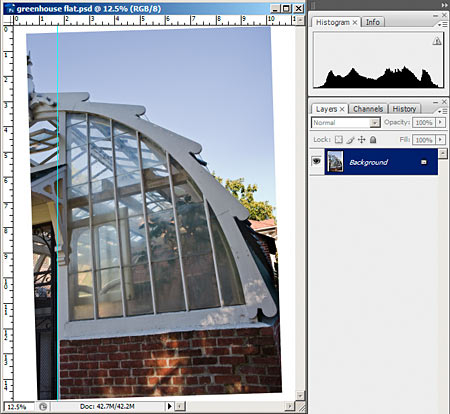Click horizontal scrollbar left arrow
The image size is (450, 414).
tap(180, 406)
